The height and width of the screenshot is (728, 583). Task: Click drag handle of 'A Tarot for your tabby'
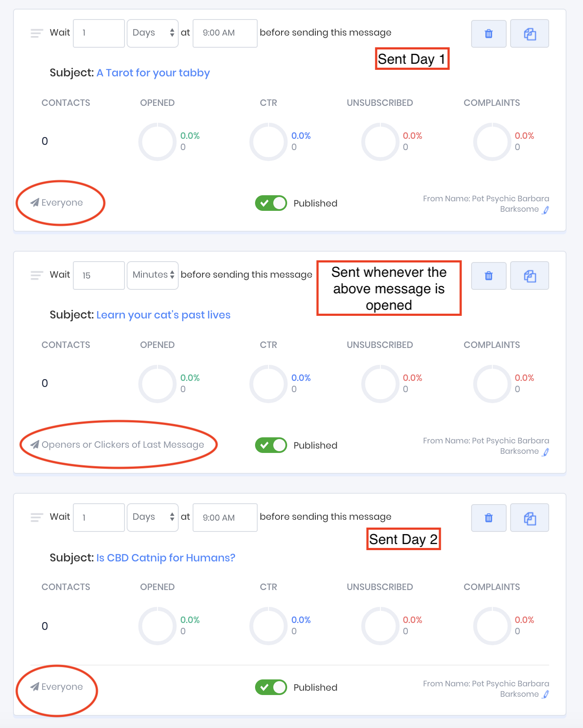pyautogui.click(x=37, y=33)
